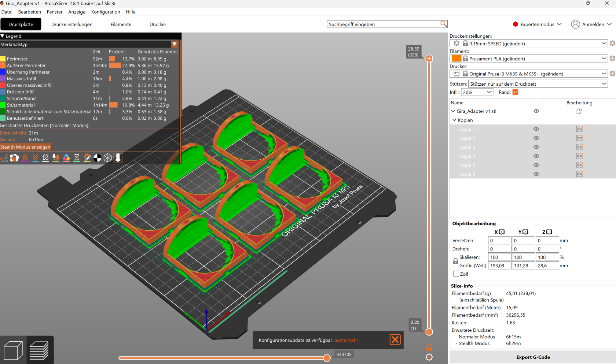Follow the Siehe mehr link

click(x=347, y=340)
